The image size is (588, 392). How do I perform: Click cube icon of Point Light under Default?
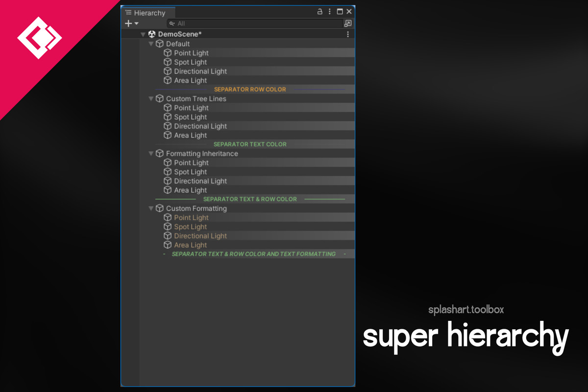click(x=168, y=53)
